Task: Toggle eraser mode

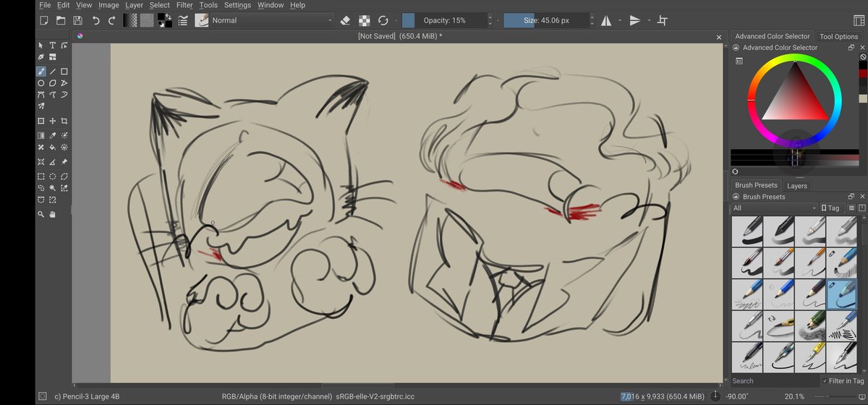Action: point(345,20)
